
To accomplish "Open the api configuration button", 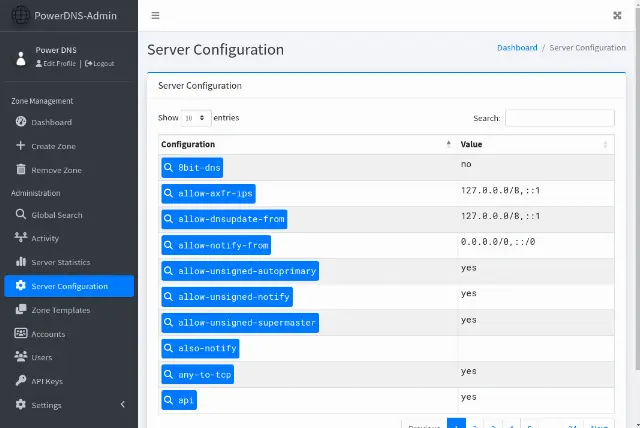I will [179, 400].
